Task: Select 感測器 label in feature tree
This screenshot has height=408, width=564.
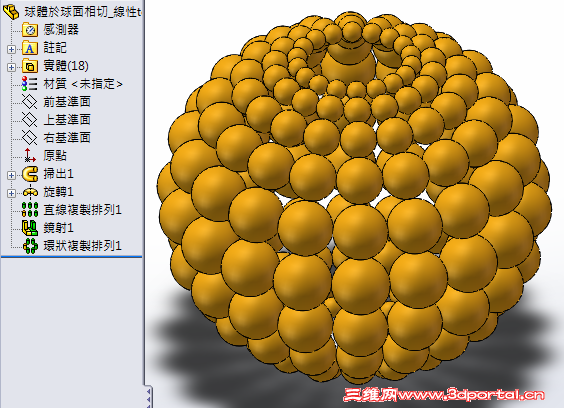Action: pyautogui.click(x=61, y=30)
